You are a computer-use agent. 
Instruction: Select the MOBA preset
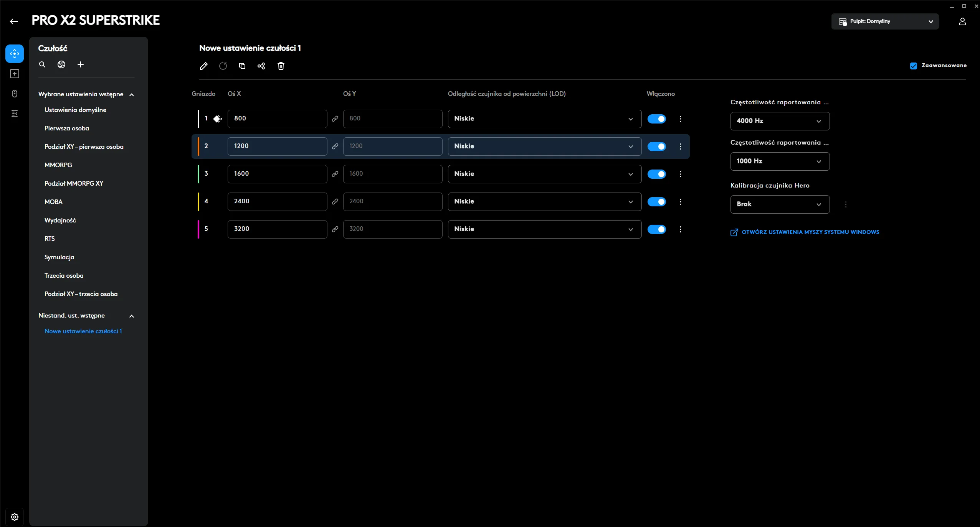pyautogui.click(x=53, y=202)
